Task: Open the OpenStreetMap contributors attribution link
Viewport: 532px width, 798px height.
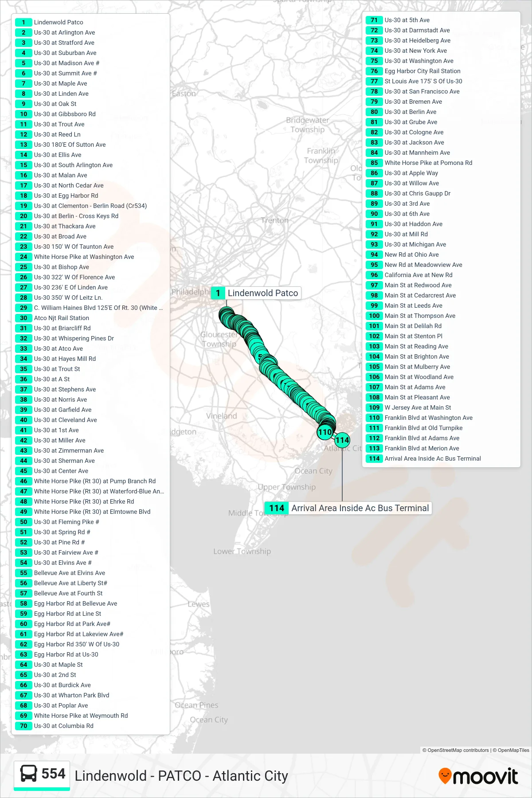Action: pos(455,750)
